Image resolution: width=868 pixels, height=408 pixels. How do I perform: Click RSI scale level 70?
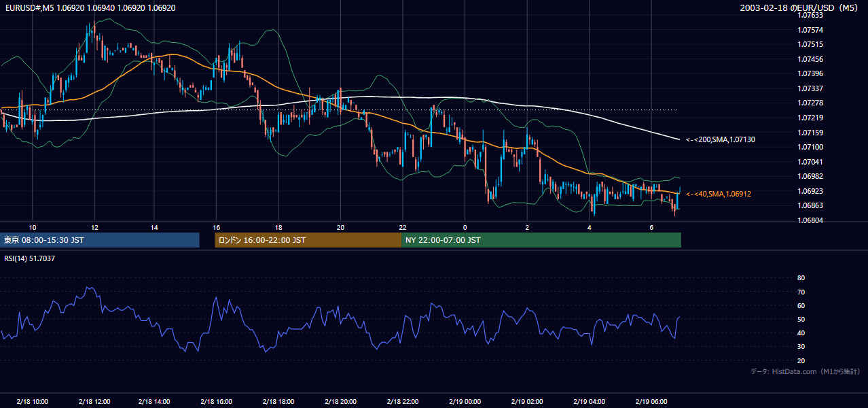coord(801,292)
